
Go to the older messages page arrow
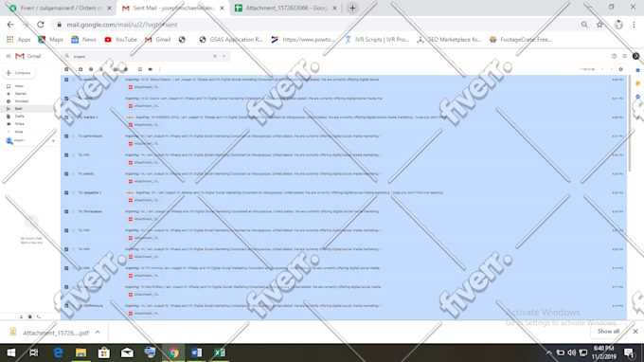click(611, 69)
